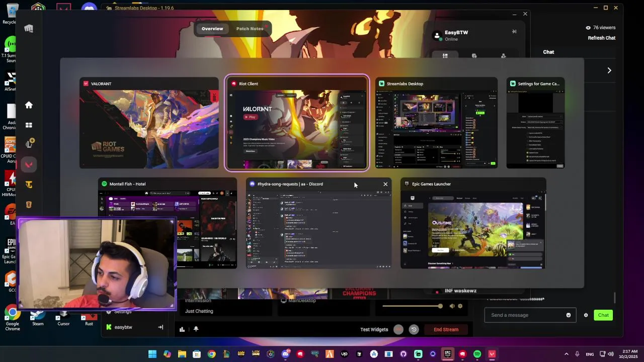The image size is (644, 362).
Task: Open chat settings gear next to Chat button
Action: [x=586, y=315]
